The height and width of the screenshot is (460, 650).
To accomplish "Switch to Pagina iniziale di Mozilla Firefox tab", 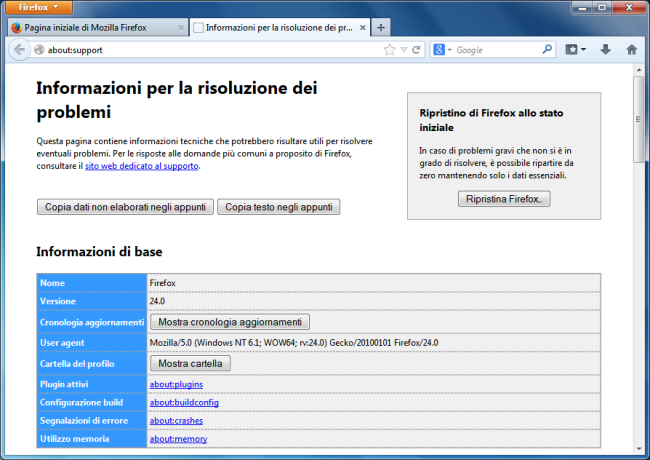I will [x=97, y=28].
